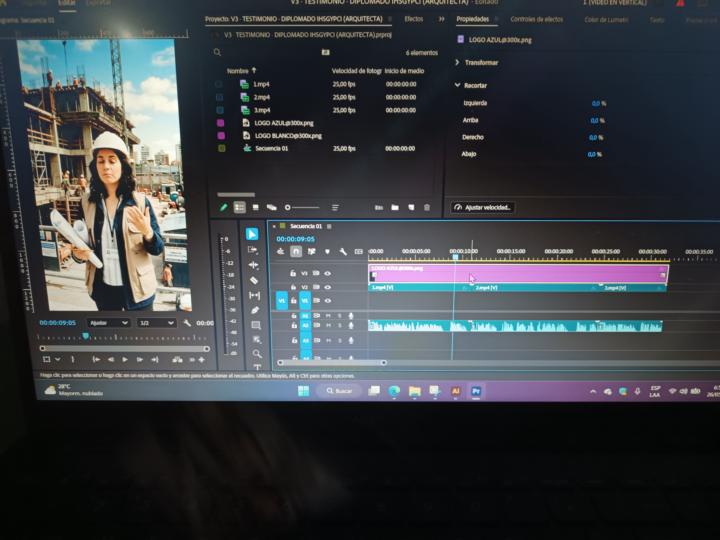Switch to the Efectos tab
The image size is (720, 540).
[413, 19]
